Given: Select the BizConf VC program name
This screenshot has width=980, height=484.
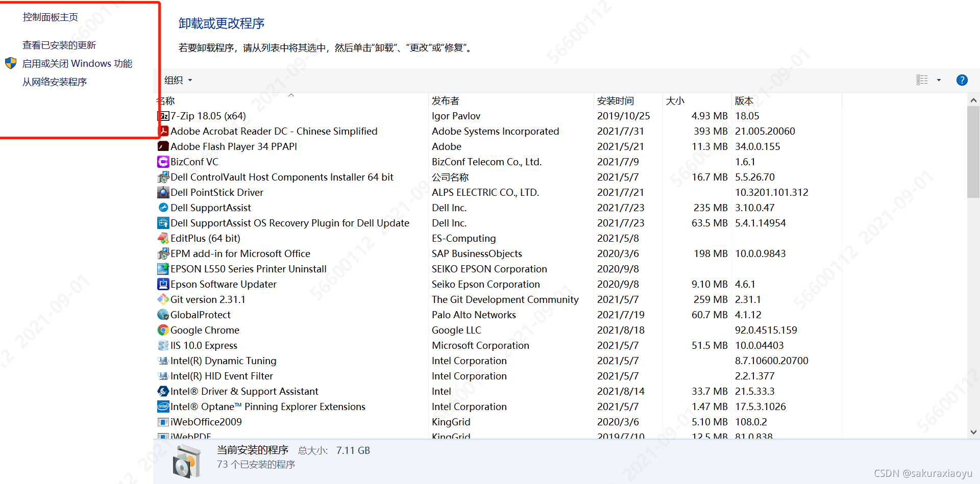Looking at the screenshot, I should coord(194,162).
